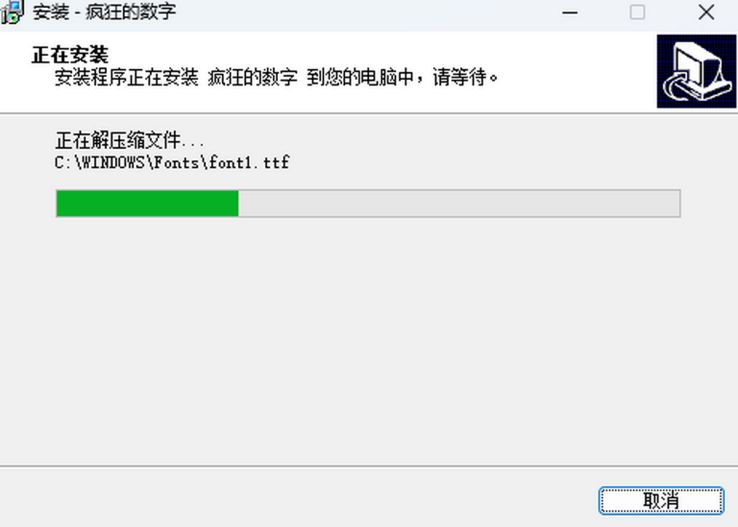Click the installer icon in the title bar
This screenshot has width=738, height=527.
(x=12, y=12)
